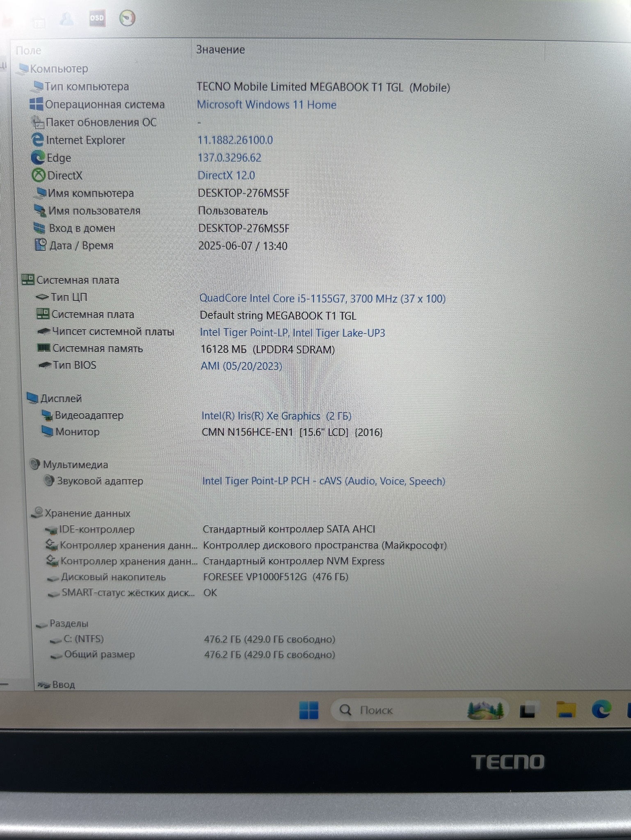
Task: Launch Microsoft Edge from the taskbar
Action: coord(601,709)
